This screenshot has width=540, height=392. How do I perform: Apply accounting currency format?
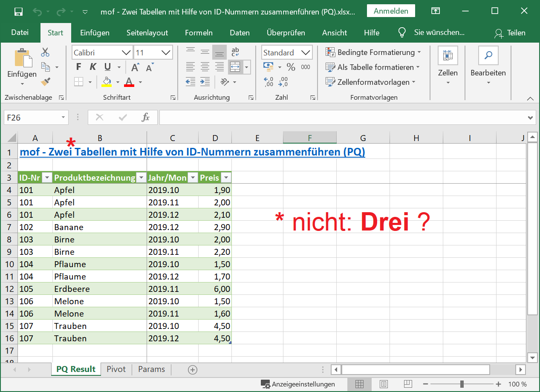269,67
